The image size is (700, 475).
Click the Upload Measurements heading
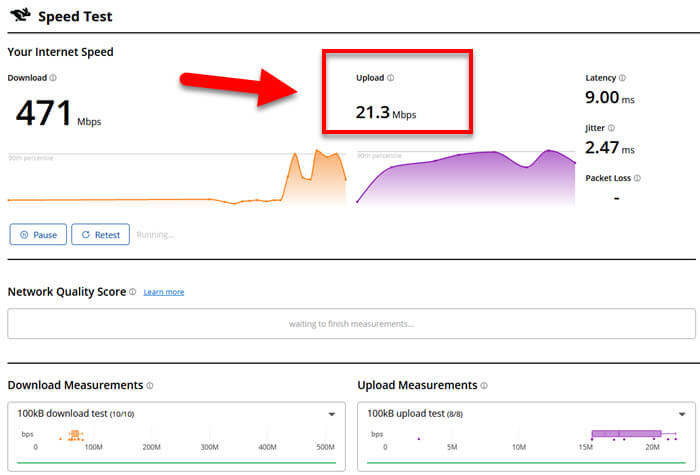coord(417,385)
